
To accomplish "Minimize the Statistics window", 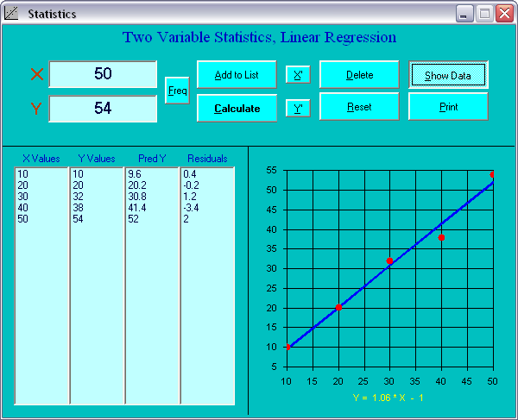I will [x=464, y=14].
